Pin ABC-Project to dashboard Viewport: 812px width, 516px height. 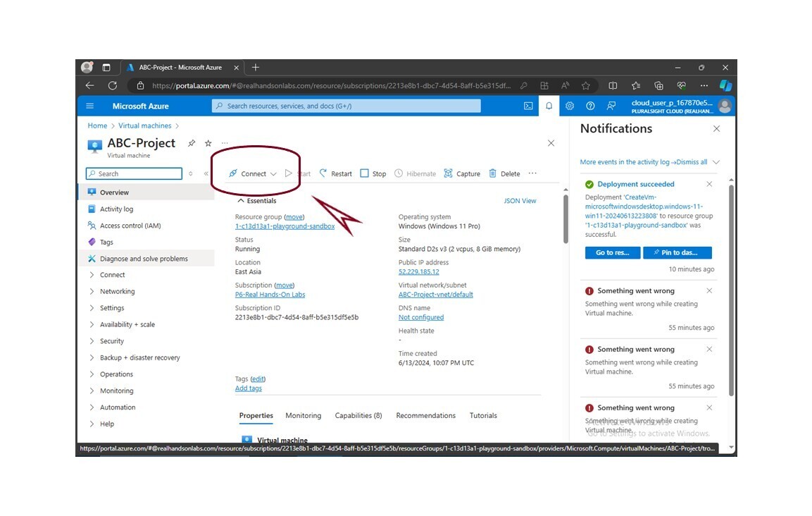(192, 143)
